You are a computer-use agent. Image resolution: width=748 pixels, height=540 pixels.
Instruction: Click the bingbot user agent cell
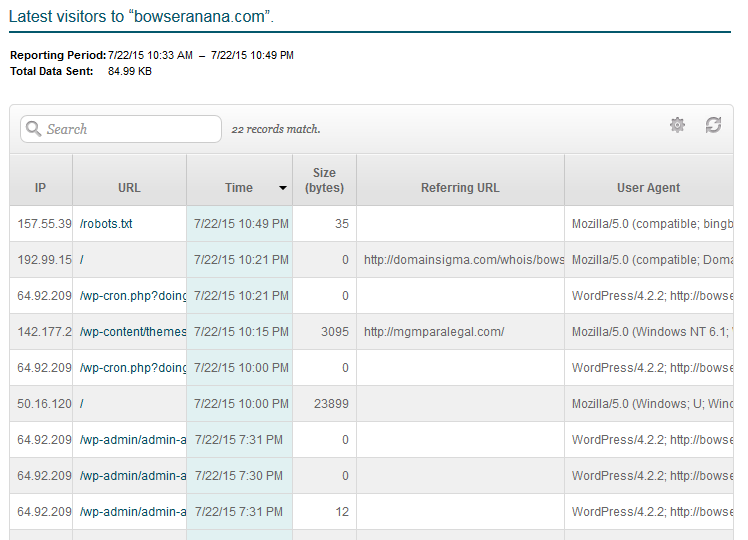[650, 224]
